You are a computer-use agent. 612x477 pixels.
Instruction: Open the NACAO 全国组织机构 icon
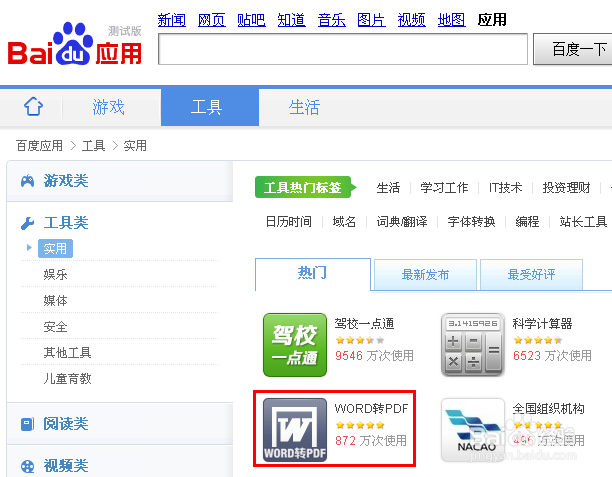pos(473,430)
